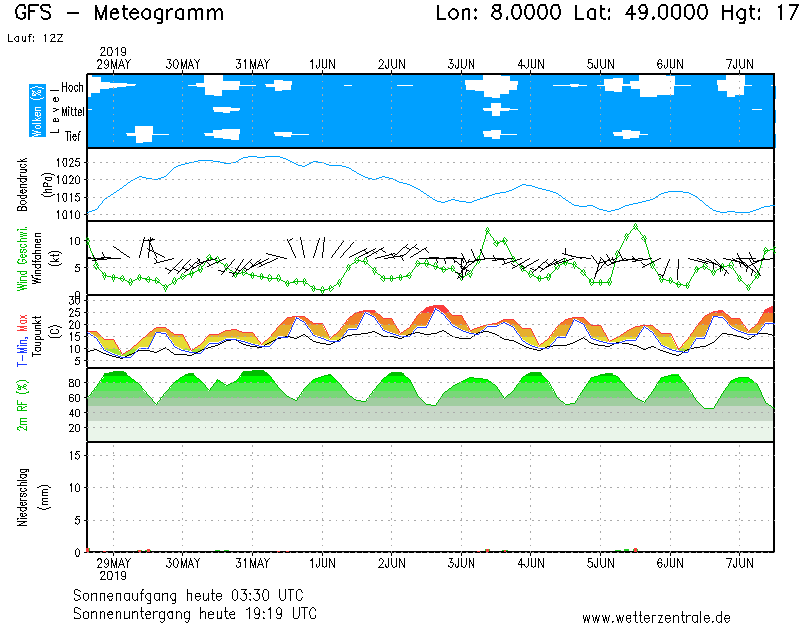Click the 29MAY date on bottom axis
The width and height of the screenshot is (800, 625).
pyautogui.click(x=113, y=564)
